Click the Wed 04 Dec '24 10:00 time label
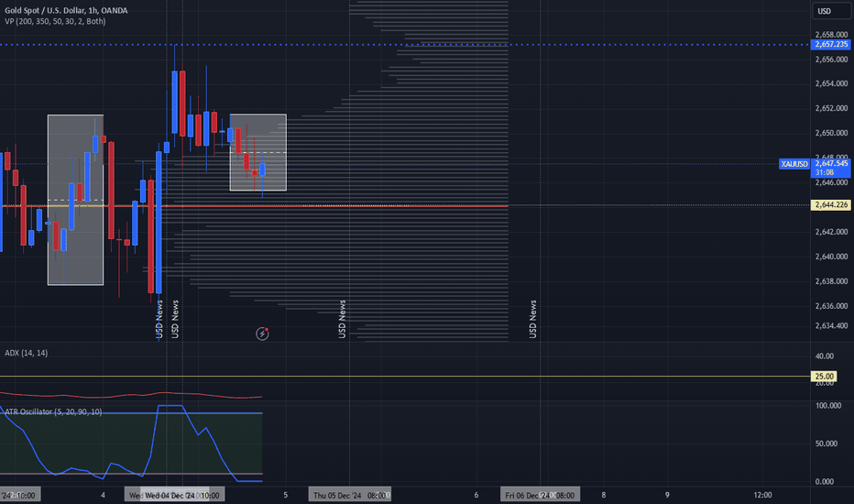The width and height of the screenshot is (854, 504). (182, 495)
